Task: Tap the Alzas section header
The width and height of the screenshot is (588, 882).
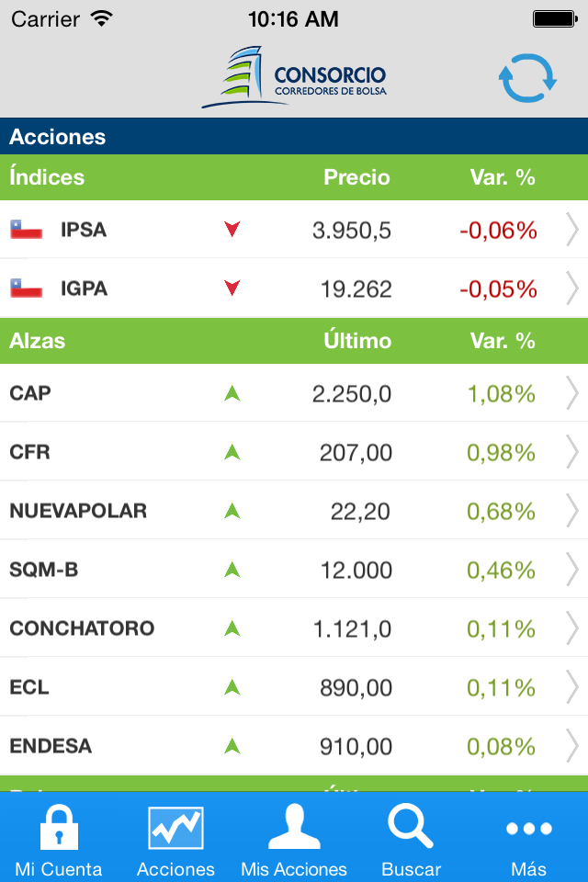Action: click(x=38, y=341)
